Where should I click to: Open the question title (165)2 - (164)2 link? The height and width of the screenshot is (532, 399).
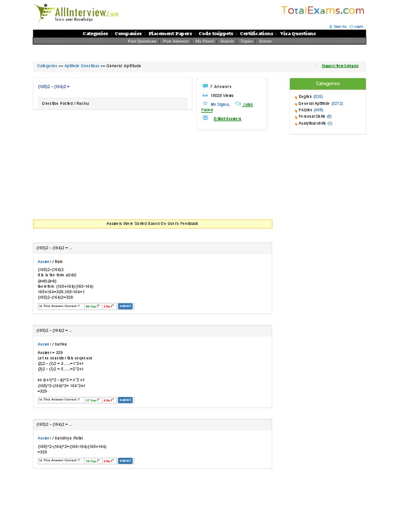pyautogui.click(x=54, y=87)
